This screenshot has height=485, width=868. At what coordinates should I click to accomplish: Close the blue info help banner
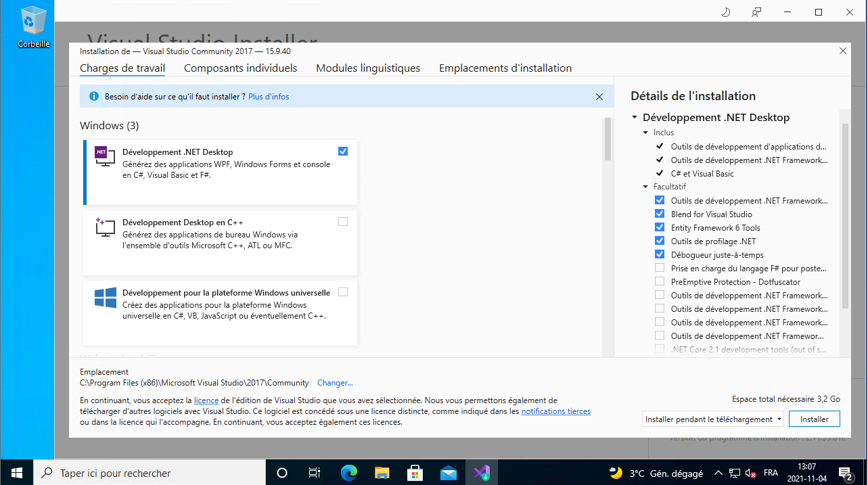point(599,97)
